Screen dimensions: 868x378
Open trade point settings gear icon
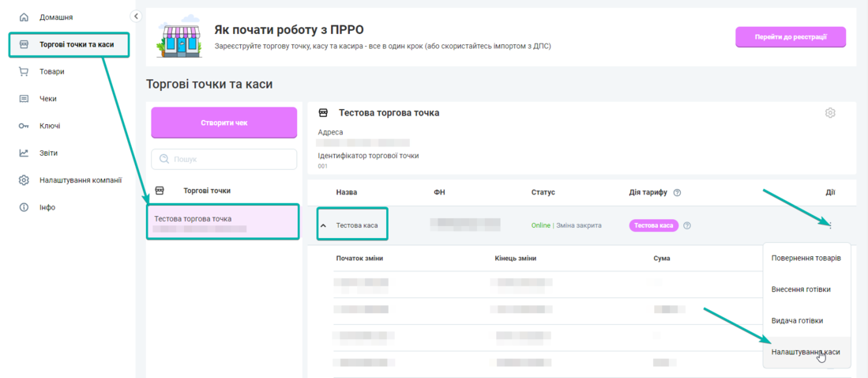830,113
